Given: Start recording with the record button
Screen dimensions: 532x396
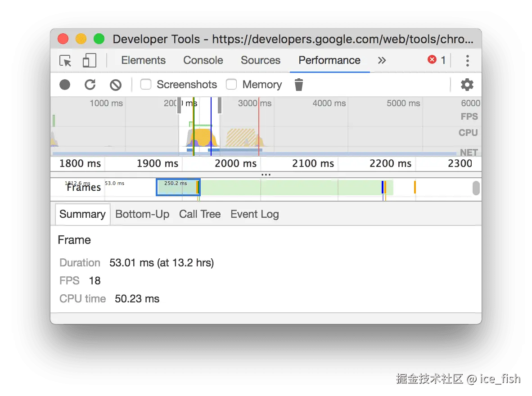Looking at the screenshot, I should point(65,85).
